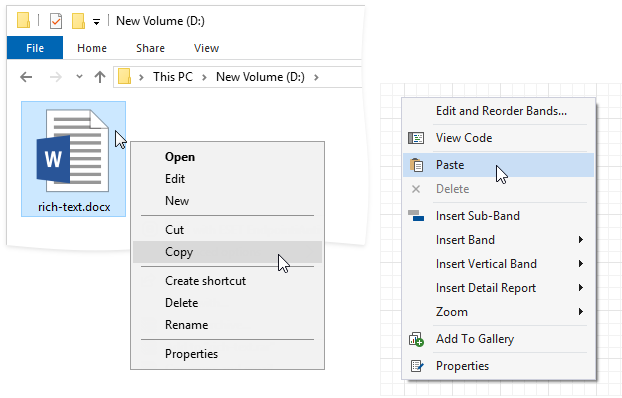
Task: Choose Cut in the file context menu
Action: click(x=227, y=230)
